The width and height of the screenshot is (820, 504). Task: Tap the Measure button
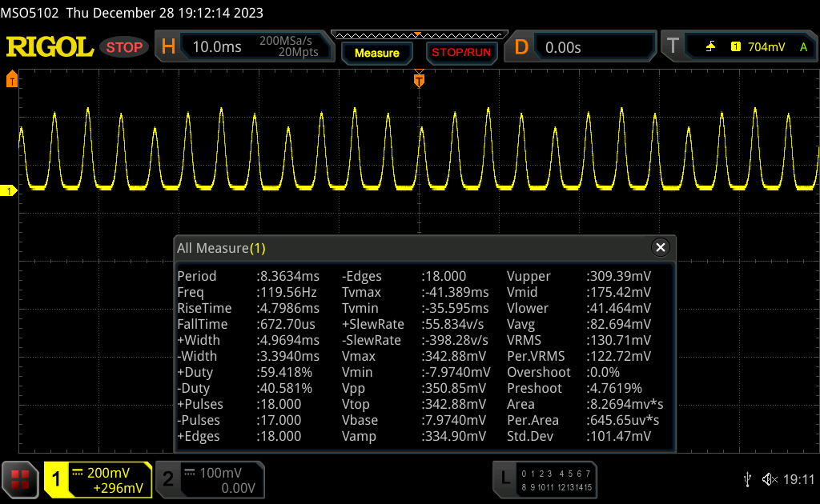pyautogui.click(x=377, y=53)
